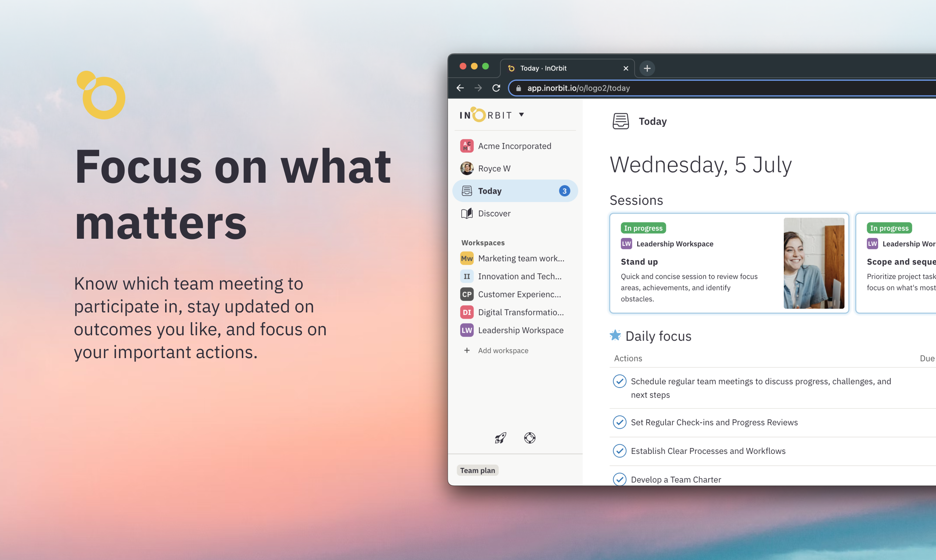The height and width of the screenshot is (560, 936).
Task: Click Royce W profile avatar
Action: pyautogui.click(x=467, y=168)
